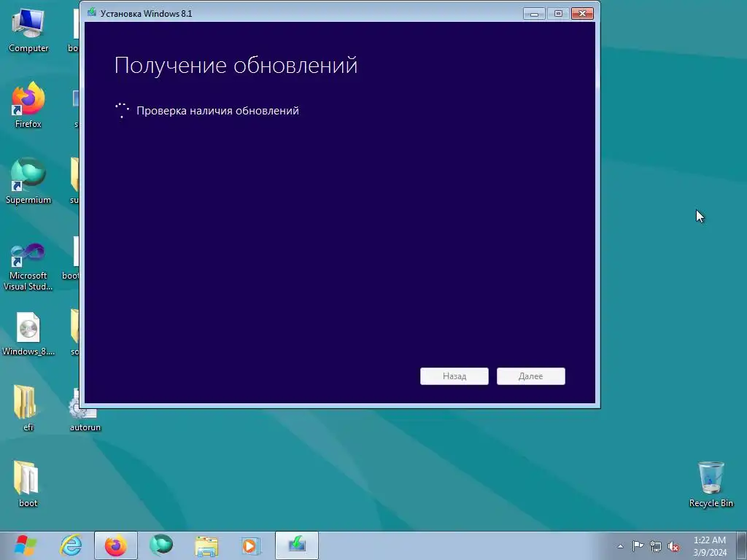Open Action Center flag icon
The width and height of the screenshot is (747, 560).
coord(638,546)
